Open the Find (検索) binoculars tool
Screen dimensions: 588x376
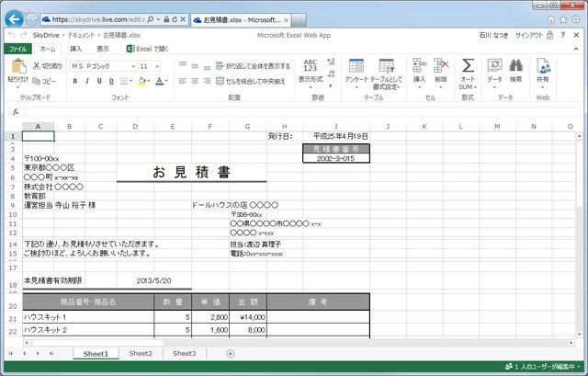(515, 67)
